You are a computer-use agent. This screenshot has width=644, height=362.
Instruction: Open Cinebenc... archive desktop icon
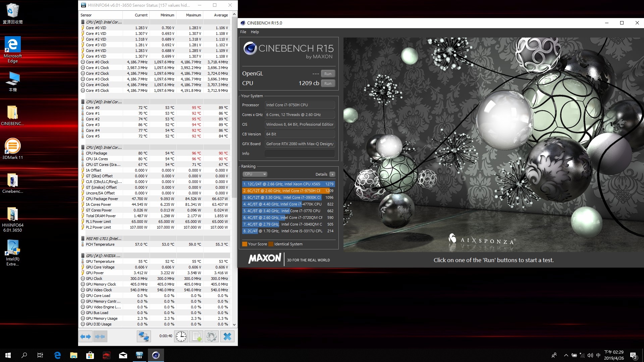click(12, 183)
